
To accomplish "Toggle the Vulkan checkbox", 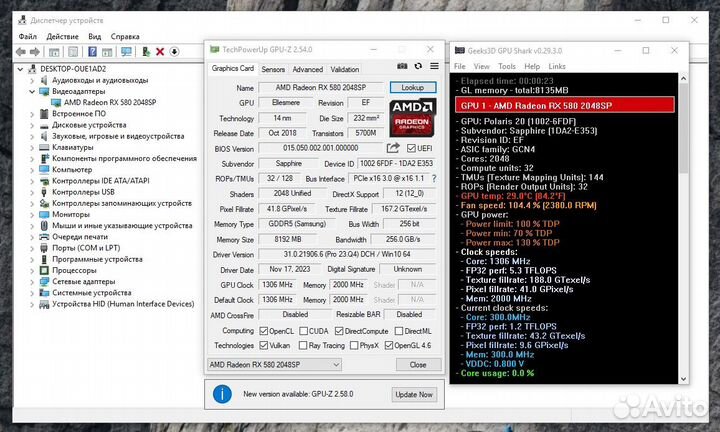I will click(264, 345).
